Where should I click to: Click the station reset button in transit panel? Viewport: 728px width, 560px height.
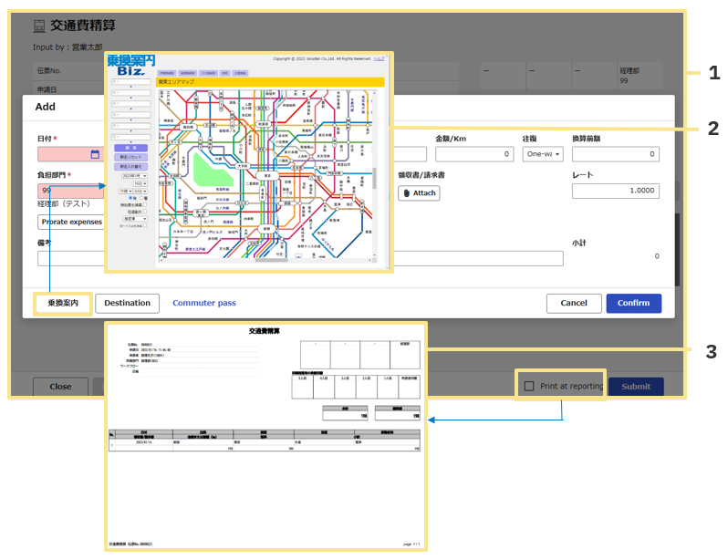tap(131, 158)
